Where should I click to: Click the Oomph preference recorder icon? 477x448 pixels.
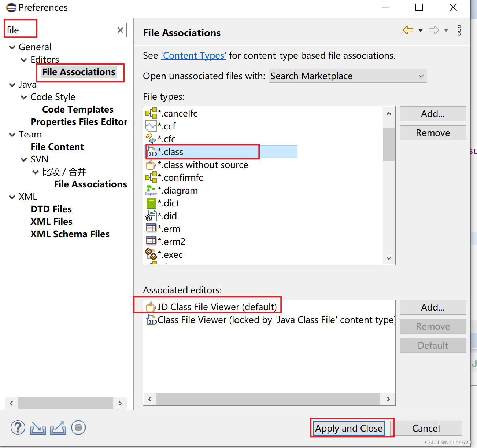(78, 427)
